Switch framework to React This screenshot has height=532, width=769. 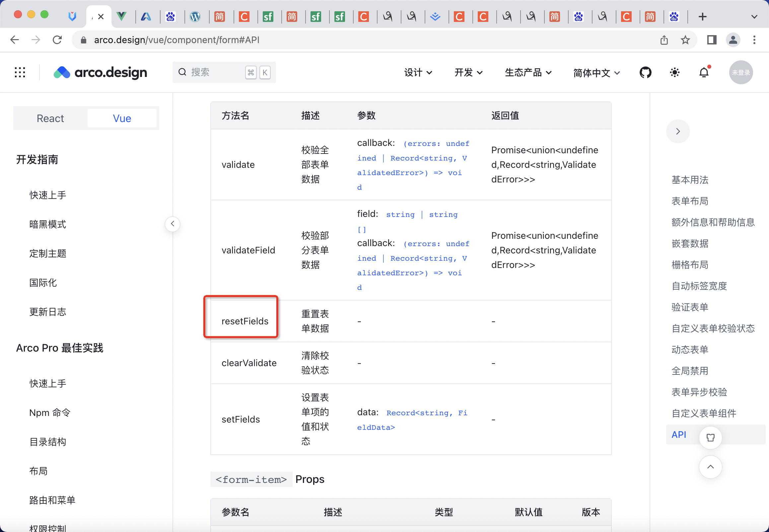50,118
